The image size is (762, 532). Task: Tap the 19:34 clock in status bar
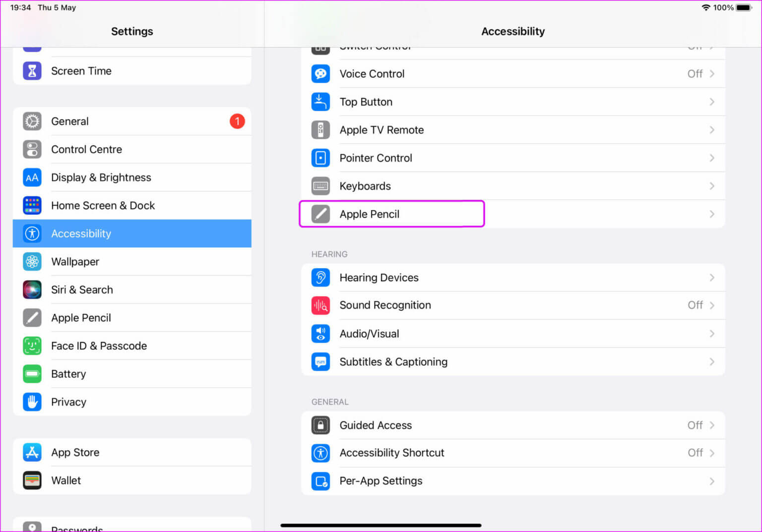click(20, 7)
